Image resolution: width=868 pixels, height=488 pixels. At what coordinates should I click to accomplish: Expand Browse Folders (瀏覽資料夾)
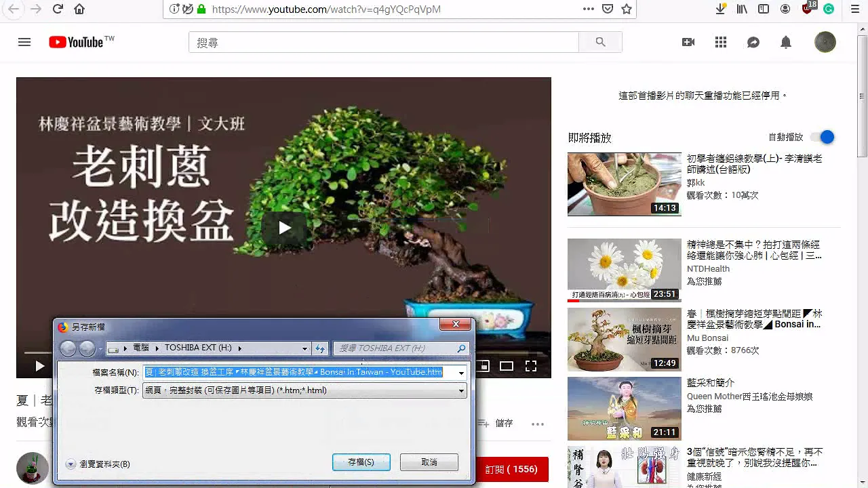pos(98,464)
